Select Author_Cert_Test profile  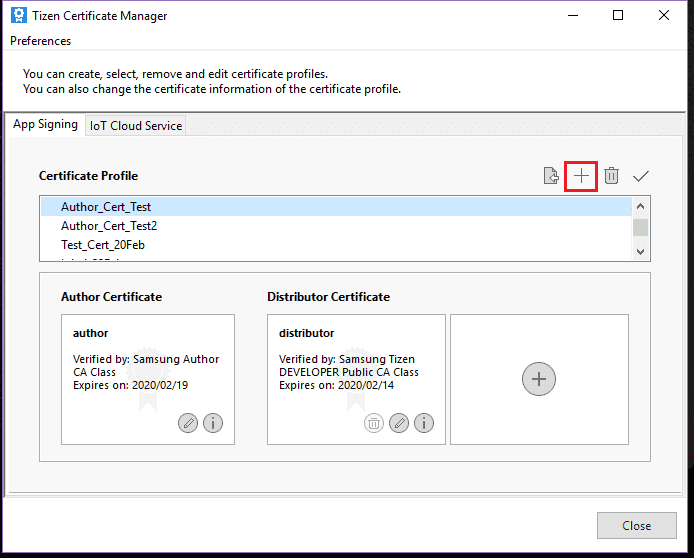click(x=336, y=207)
